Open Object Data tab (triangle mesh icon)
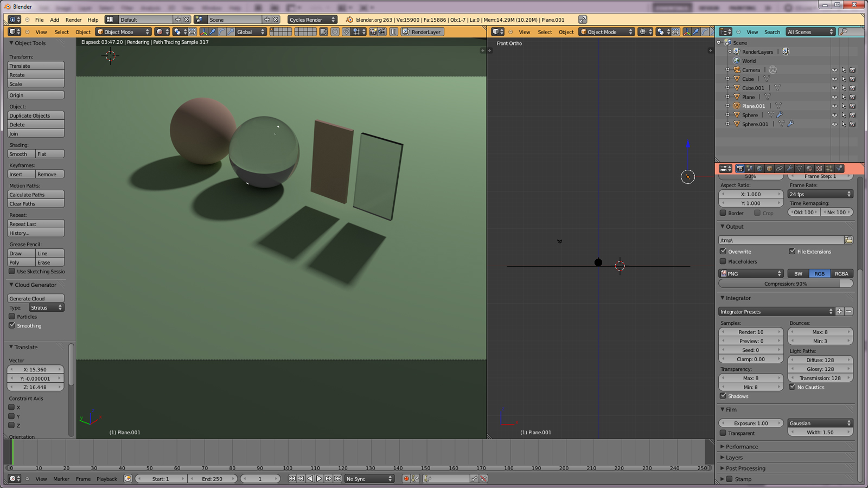The width and height of the screenshot is (868, 488). point(799,169)
